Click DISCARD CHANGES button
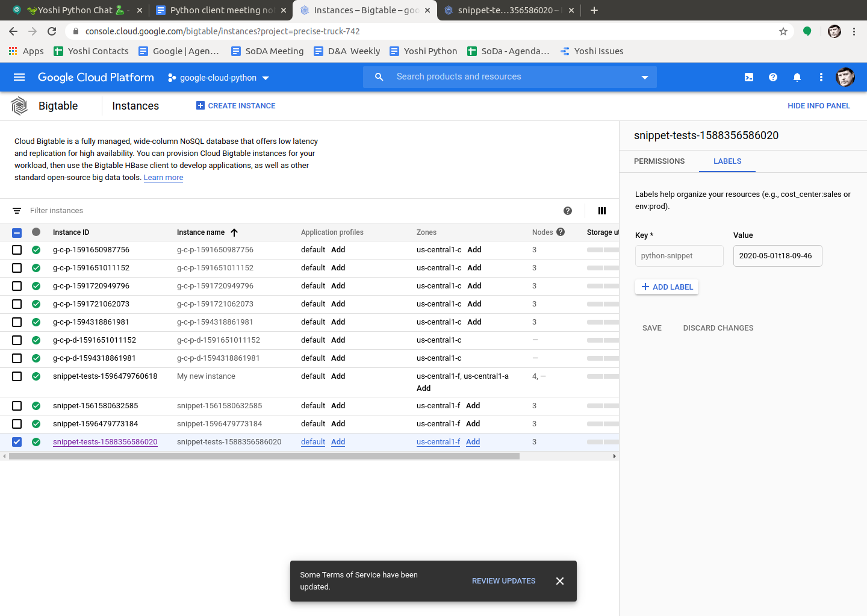This screenshot has height=616, width=867. (718, 328)
